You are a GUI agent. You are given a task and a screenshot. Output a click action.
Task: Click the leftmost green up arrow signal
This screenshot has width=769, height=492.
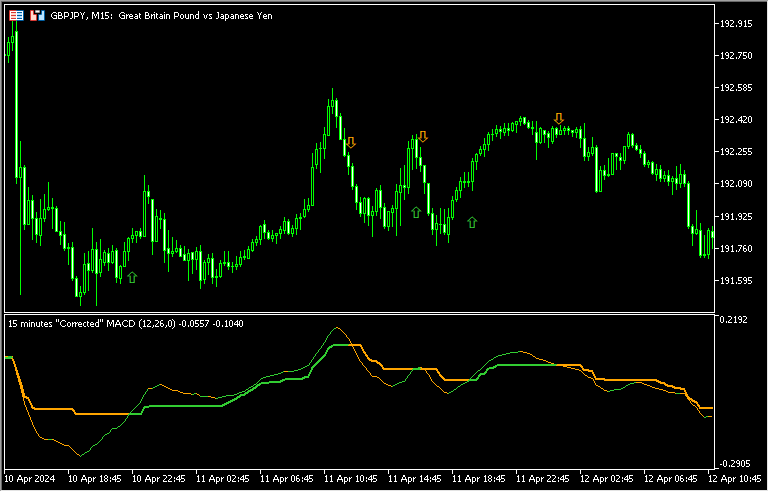click(x=131, y=276)
